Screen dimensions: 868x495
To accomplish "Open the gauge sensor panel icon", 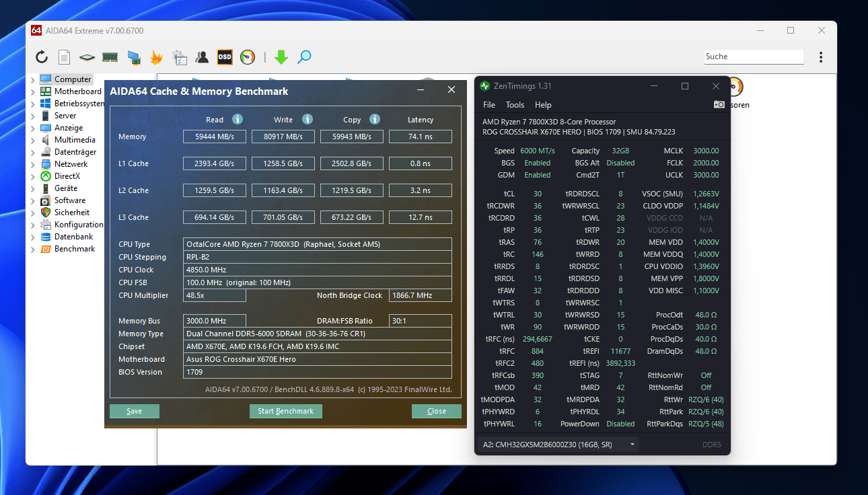I will (248, 57).
